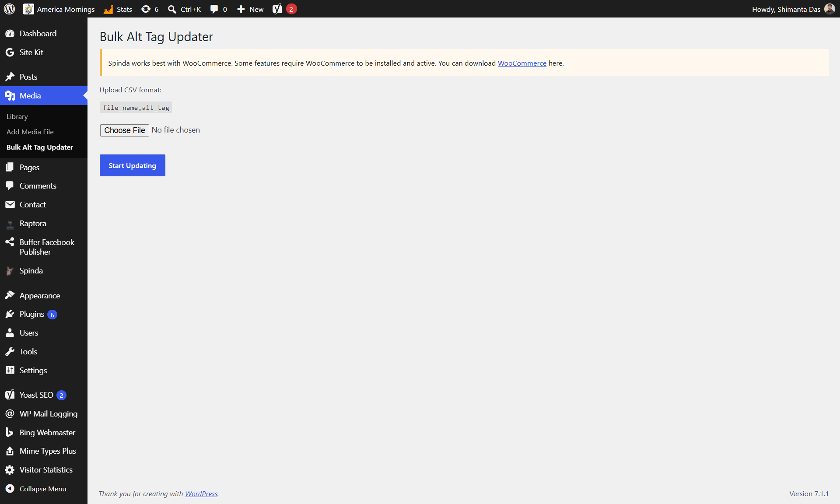840x504 pixels.
Task: Click the Appearance brush icon
Action: click(x=10, y=295)
